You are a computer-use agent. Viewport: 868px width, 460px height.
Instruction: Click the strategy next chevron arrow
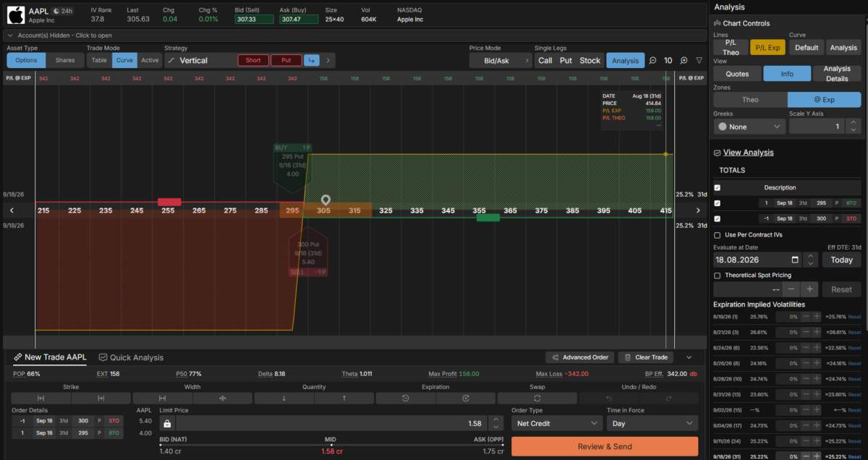328,61
